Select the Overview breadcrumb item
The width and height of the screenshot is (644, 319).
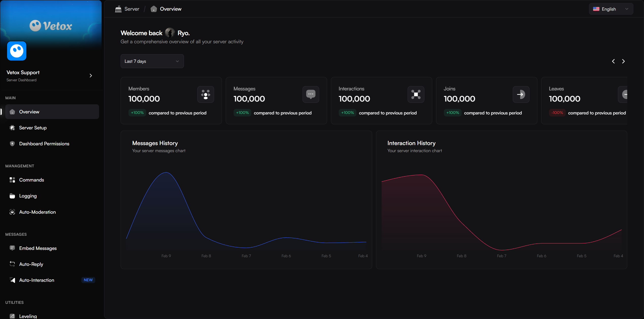point(170,9)
